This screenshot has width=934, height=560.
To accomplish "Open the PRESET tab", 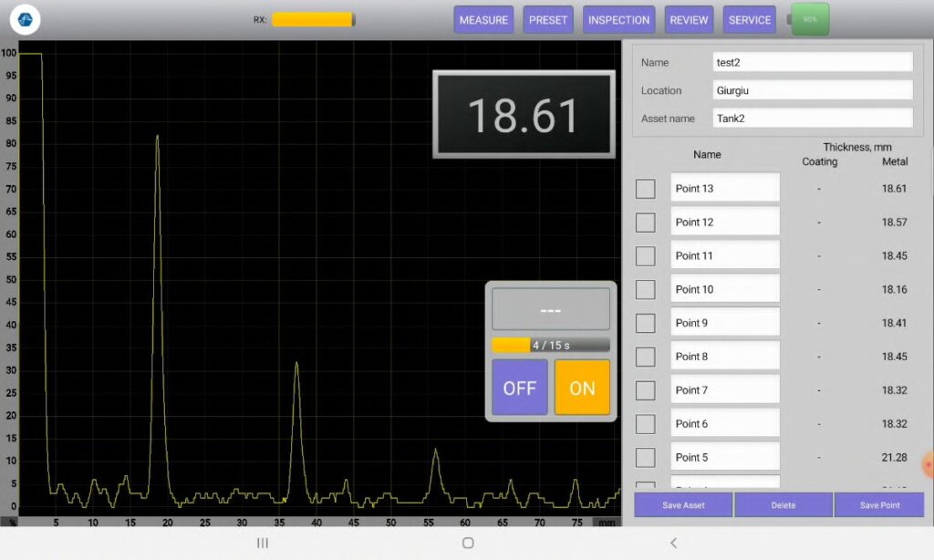I will pos(548,20).
